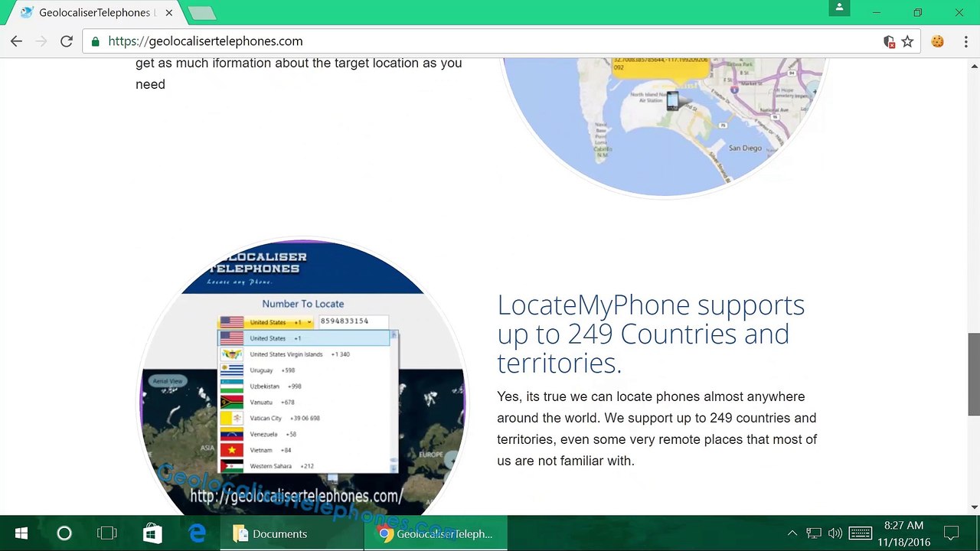Reload the current page
Image resolution: width=980 pixels, height=551 pixels.
pyautogui.click(x=67, y=41)
